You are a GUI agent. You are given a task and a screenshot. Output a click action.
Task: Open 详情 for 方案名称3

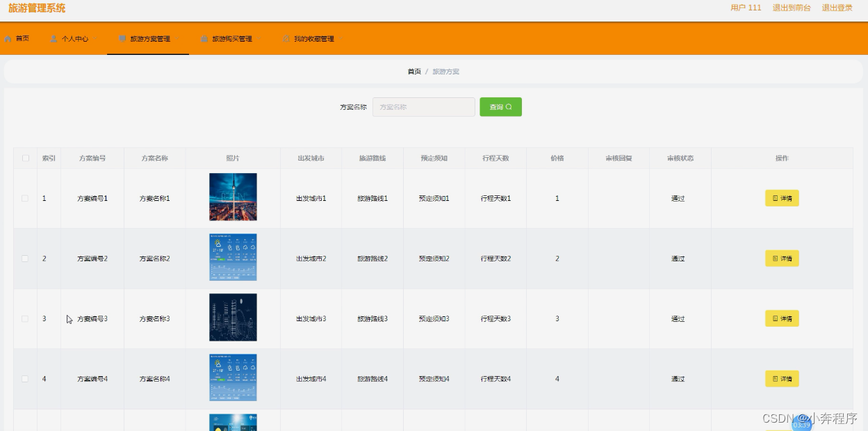point(782,318)
